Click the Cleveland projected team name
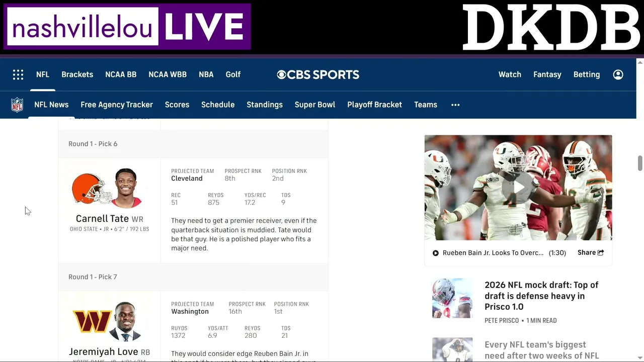This screenshot has width=644, height=362. [x=187, y=178]
